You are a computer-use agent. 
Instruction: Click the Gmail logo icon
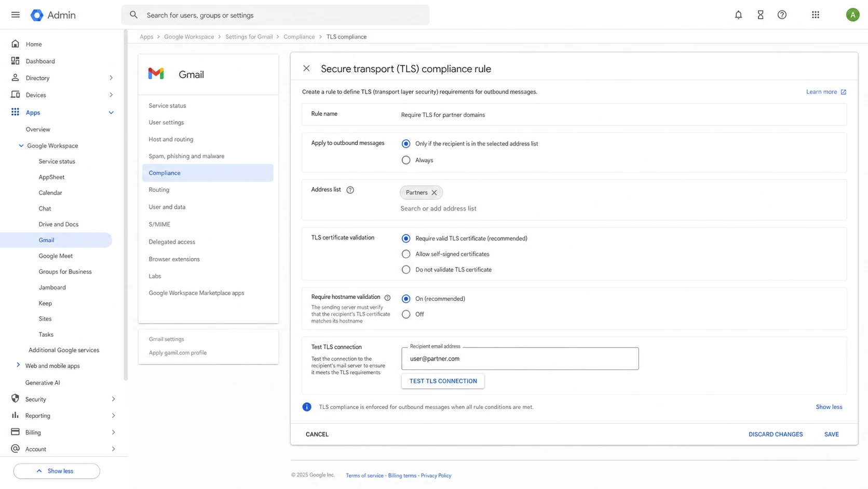point(156,74)
